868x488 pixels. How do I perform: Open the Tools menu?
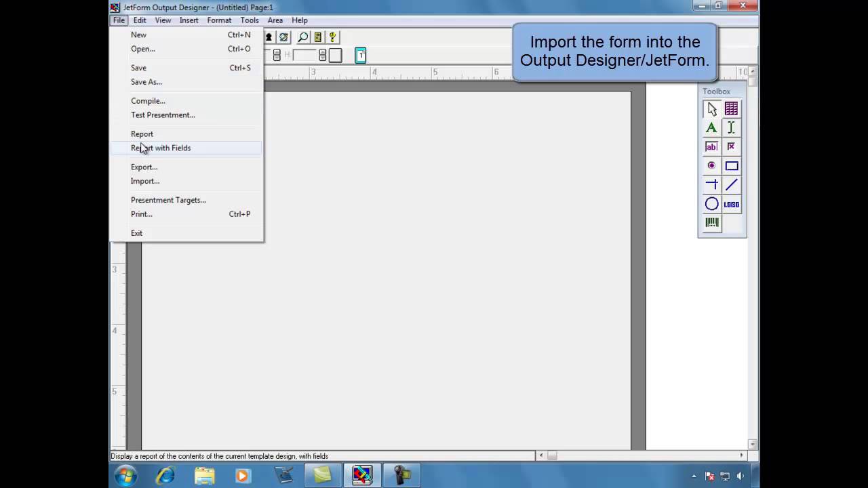(x=250, y=20)
